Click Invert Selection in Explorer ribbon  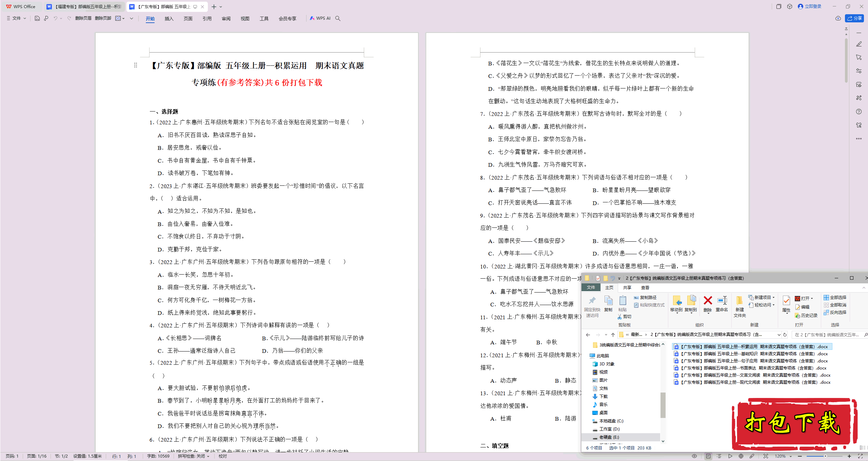click(x=835, y=313)
